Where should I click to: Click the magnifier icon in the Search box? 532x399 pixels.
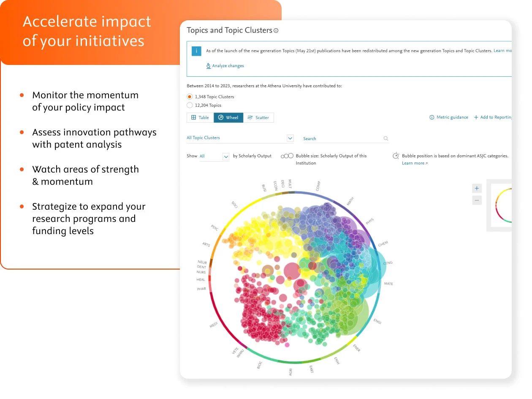[385, 138]
